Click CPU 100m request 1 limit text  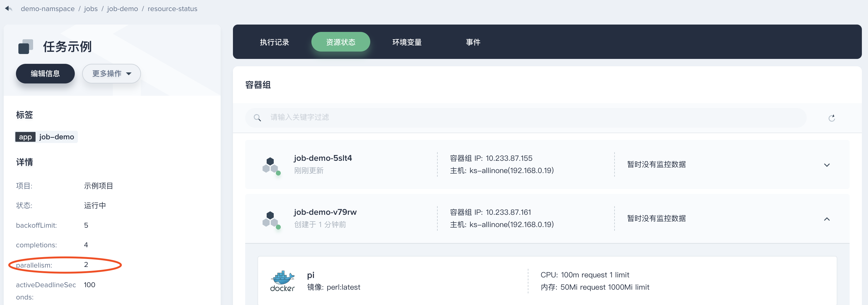tap(584, 275)
